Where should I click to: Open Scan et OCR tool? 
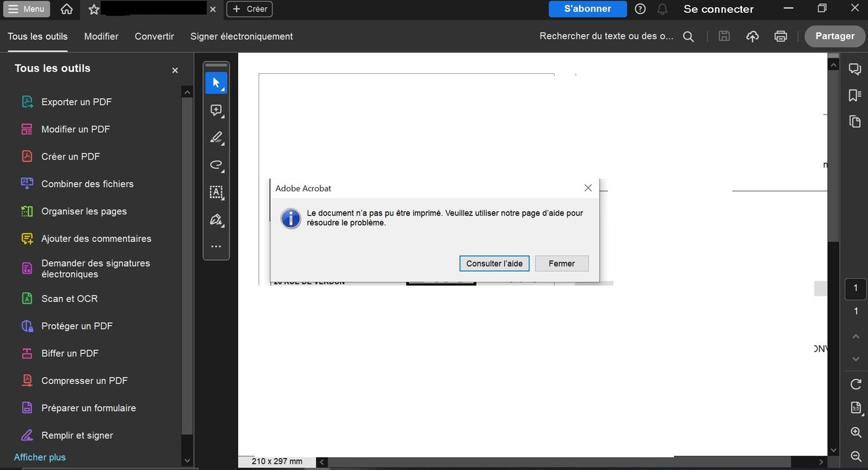click(x=69, y=298)
